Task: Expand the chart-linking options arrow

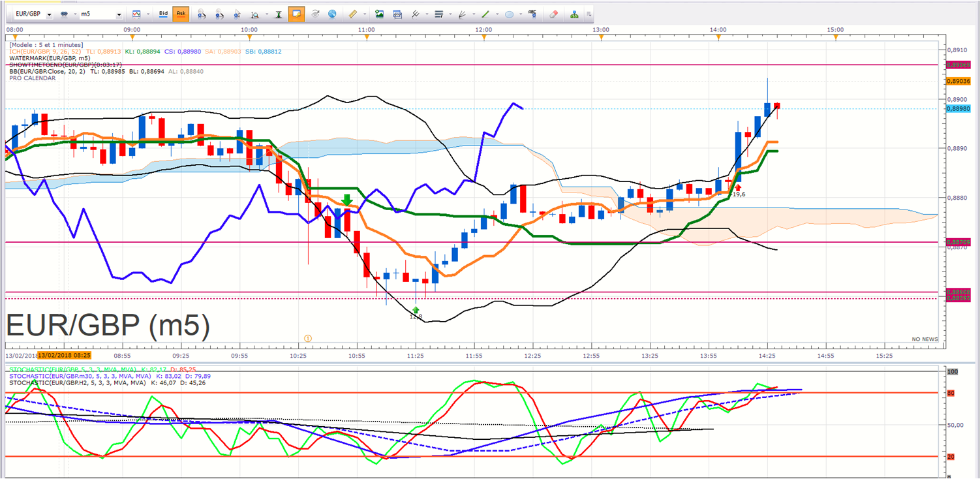Action: (74, 14)
